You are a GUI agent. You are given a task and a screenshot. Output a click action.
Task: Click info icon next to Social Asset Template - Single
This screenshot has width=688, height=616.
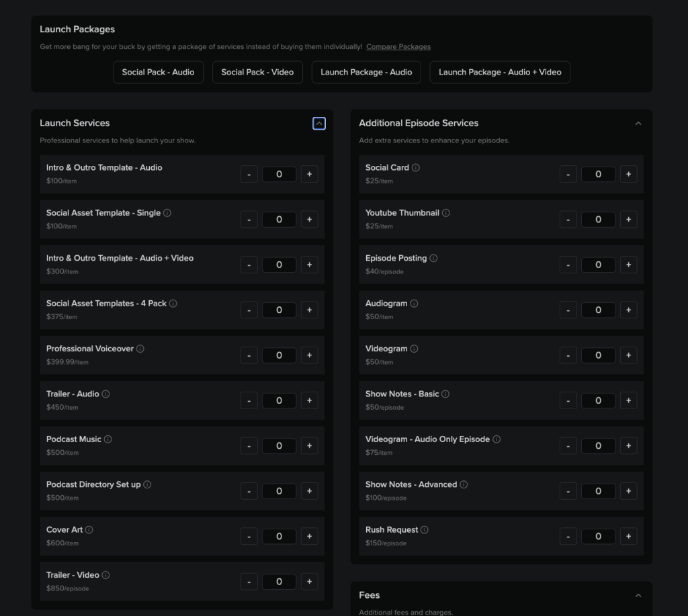coord(167,213)
